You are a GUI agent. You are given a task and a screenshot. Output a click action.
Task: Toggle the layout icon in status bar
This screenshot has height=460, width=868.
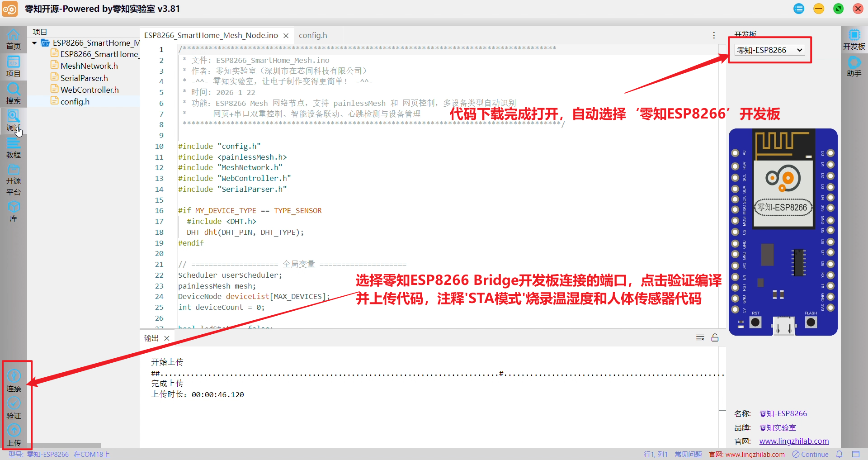856,454
